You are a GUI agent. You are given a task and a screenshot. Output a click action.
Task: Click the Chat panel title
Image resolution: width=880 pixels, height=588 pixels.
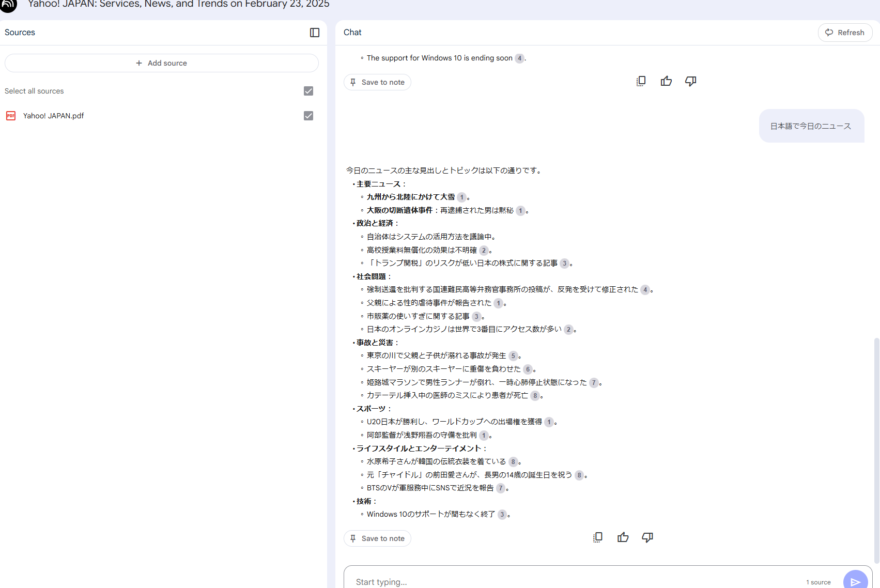tap(352, 32)
